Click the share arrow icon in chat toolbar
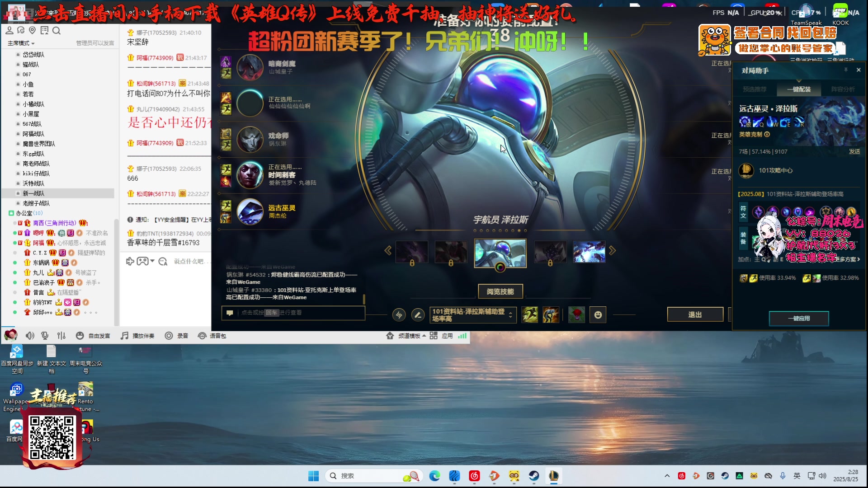The width and height of the screenshot is (868, 488). (130, 261)
